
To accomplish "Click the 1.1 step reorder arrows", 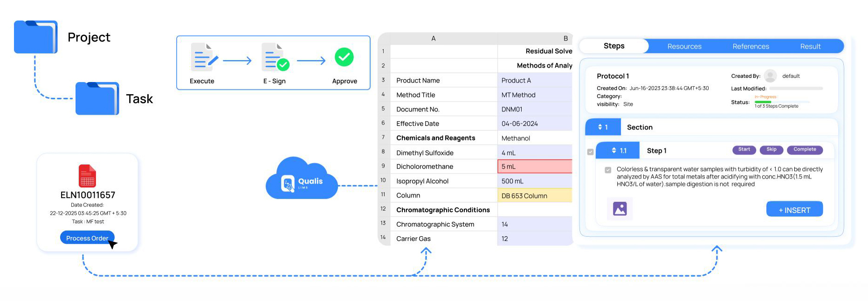I will pos(614,150).
